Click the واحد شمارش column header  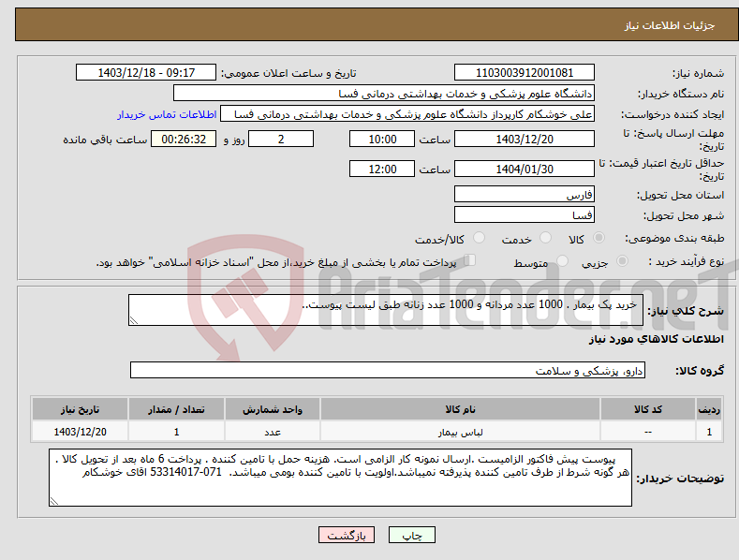click(273, 409)
